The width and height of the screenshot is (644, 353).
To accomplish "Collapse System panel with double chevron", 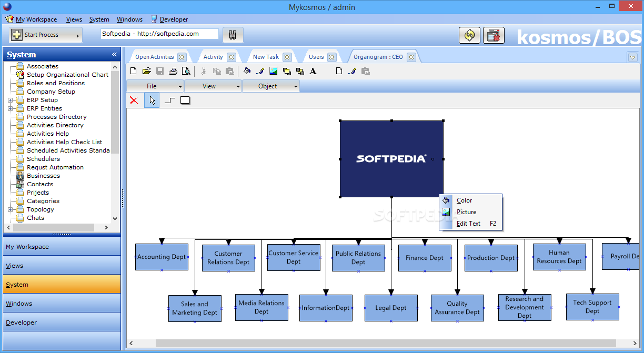I will (115, 55).
